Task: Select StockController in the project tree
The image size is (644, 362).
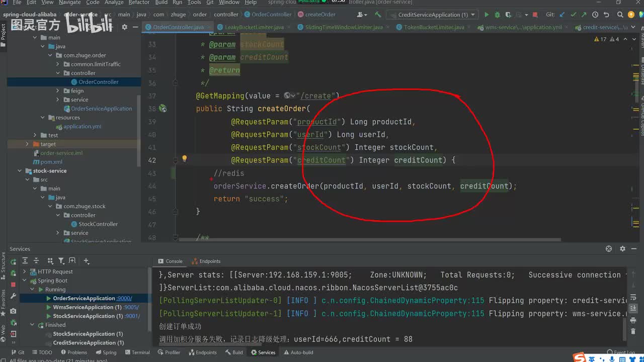Action: tap(98, 224)
